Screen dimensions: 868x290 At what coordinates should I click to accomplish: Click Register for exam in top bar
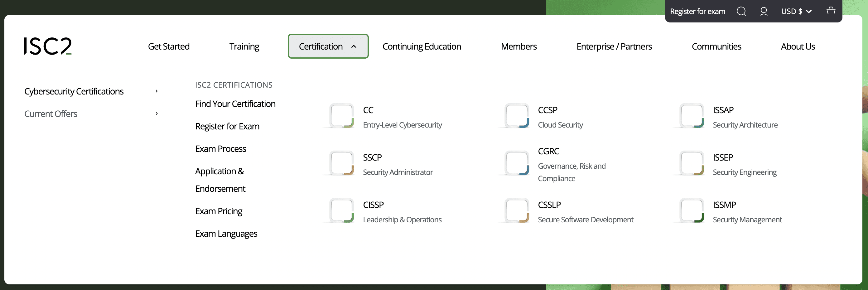point(697,12)
